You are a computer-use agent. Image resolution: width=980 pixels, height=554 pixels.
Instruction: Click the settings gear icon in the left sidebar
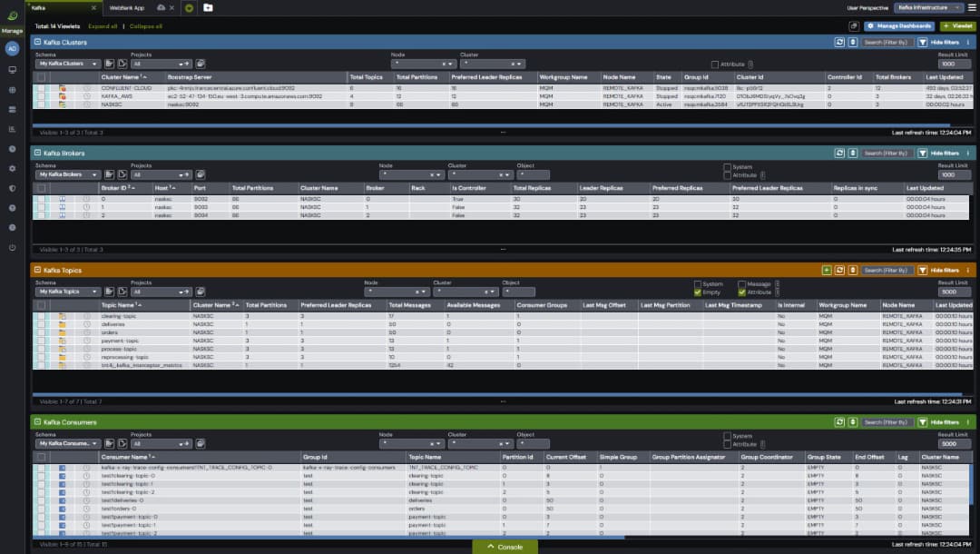click(12, 169)
